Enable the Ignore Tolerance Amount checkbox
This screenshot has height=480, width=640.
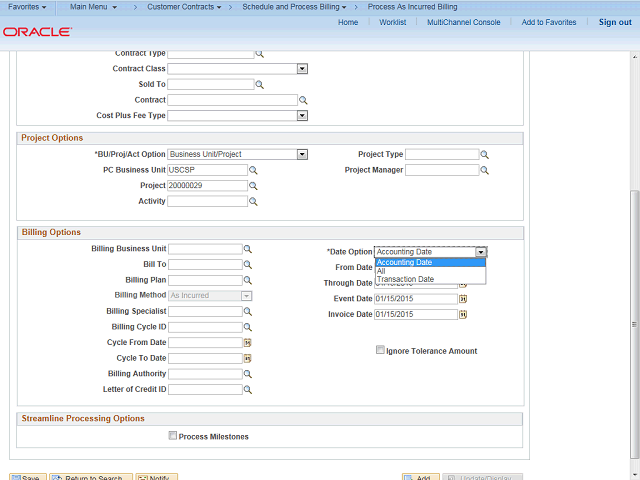380,351
